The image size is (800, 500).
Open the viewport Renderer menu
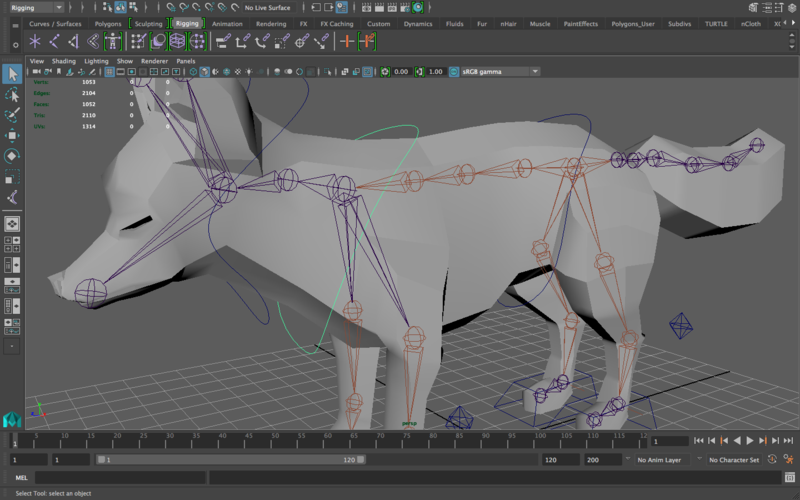tap(154, 61)
